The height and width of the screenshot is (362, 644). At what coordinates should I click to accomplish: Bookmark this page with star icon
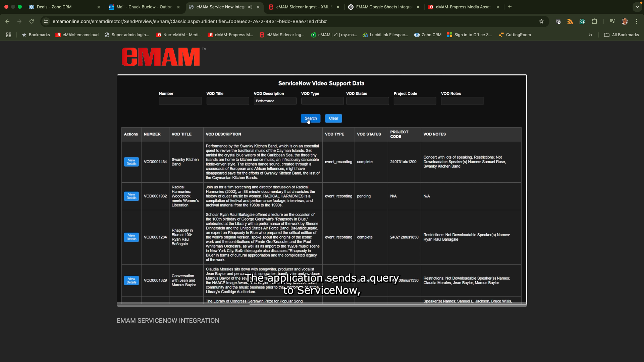click(x=541, y=21)
